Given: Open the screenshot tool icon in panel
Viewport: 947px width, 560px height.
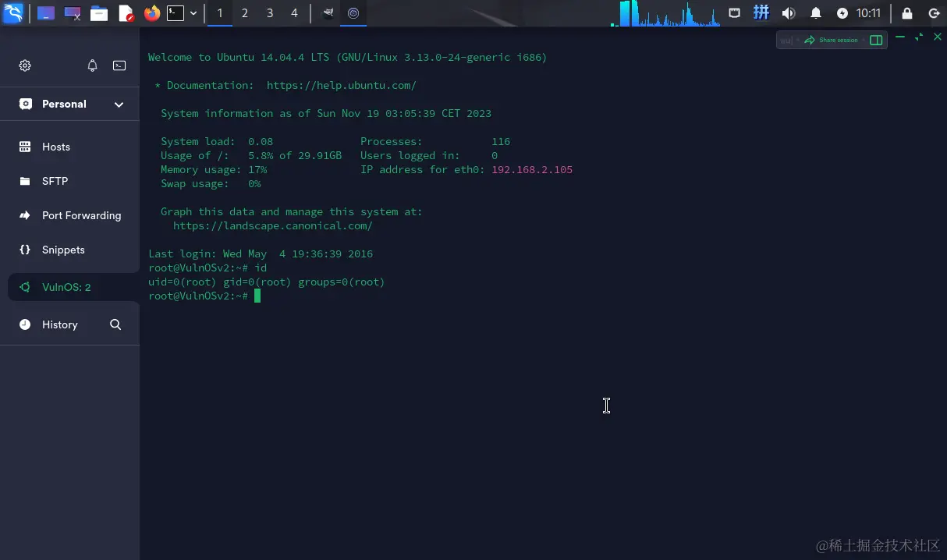Looking at the screenshot, I should tap(73, 12).
